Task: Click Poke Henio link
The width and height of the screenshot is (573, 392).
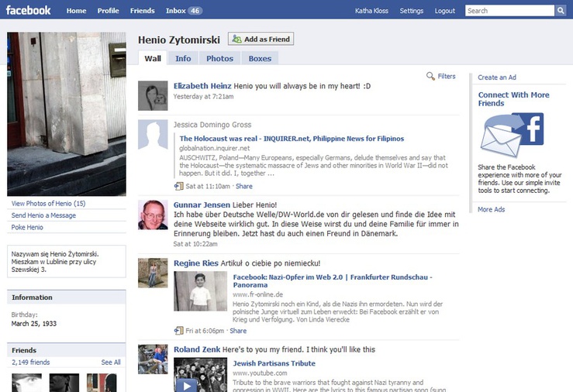Action: [x=27, y=227]
